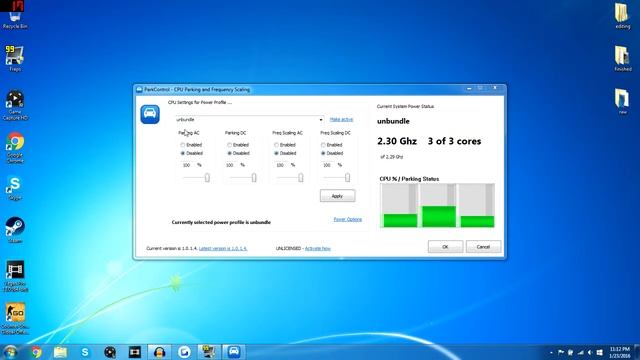Viewport: 640px width, 360px height.
Task: Open the Windows Start menu
Action: point(10,352)
